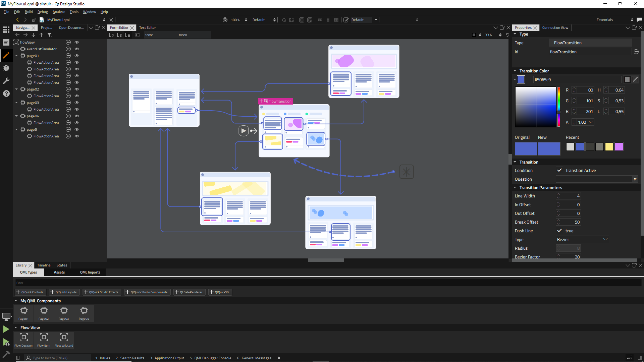
Task: Hide eventListSimulator with its eye icon
Action: point(77,49)
